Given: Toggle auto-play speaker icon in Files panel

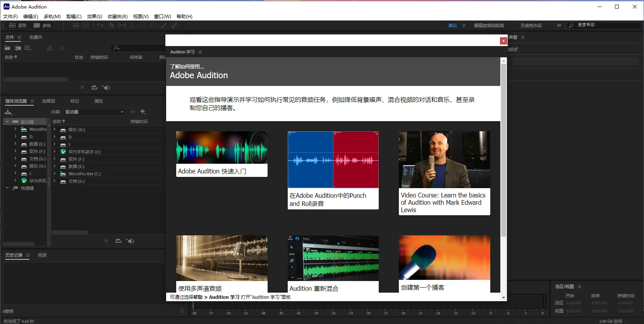Looking at the screenshot, I should [x=106, y=88].
